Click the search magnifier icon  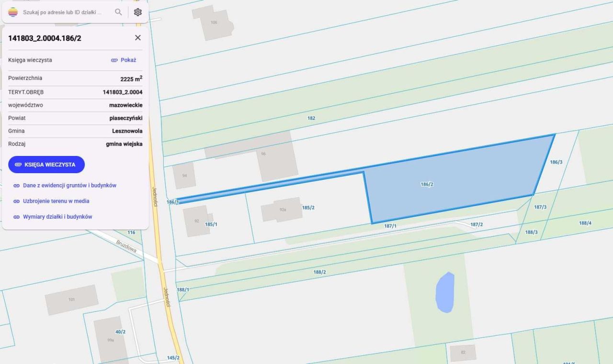pos(118,12)
